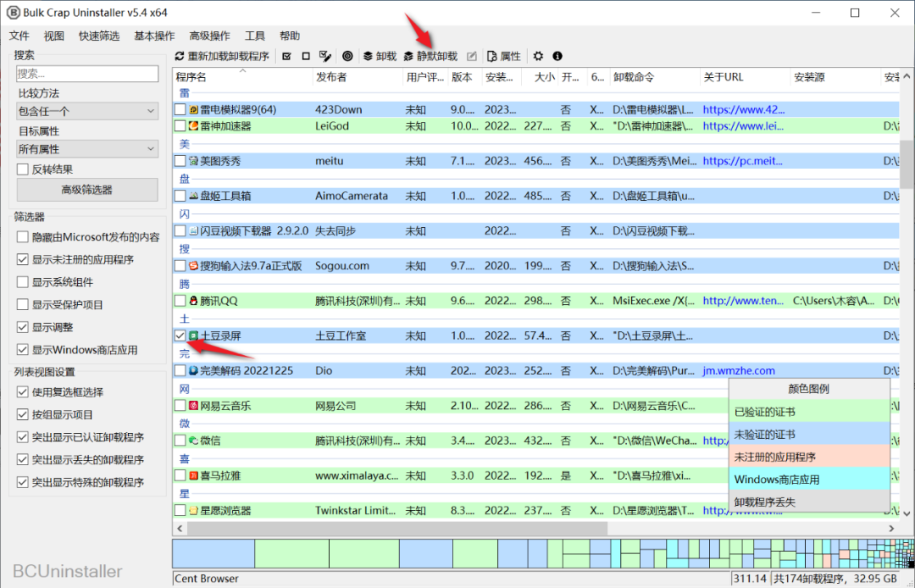Click the 闪豆视频下载器 app icon
915x588 pixels.
tap(194, 231)
